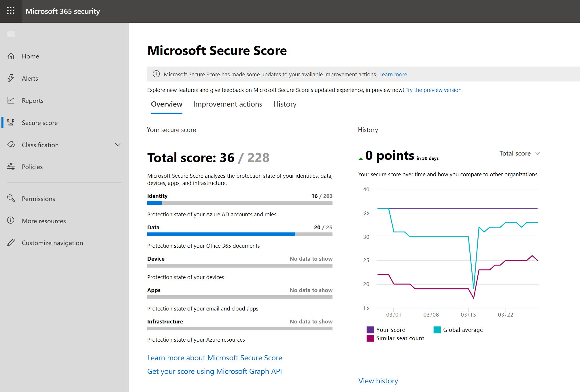Click the Microsoft Secure Score page title
Viewport: 580px width, 392px height.
(217, 50)
